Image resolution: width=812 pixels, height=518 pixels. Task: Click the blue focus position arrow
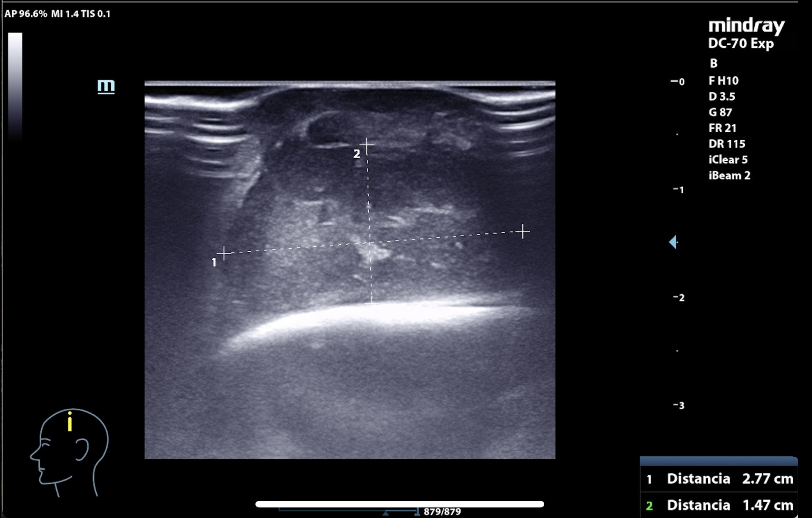(673, 242)
